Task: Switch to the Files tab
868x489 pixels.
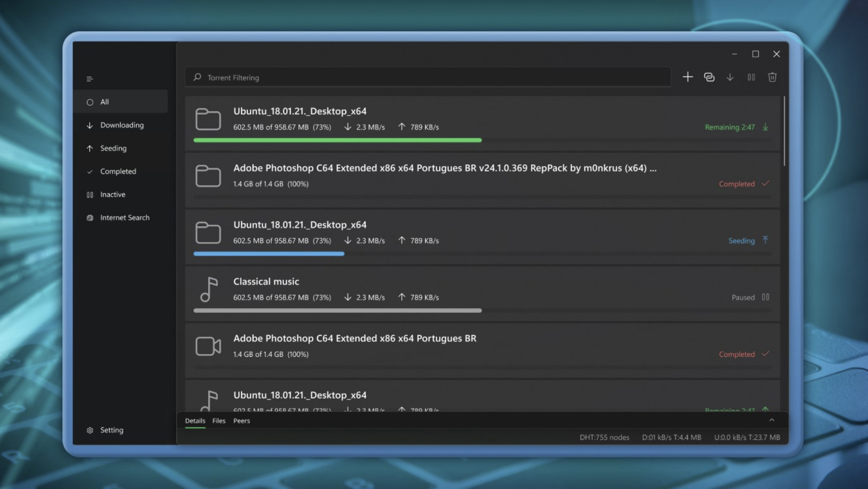Action: click(219, 421)
